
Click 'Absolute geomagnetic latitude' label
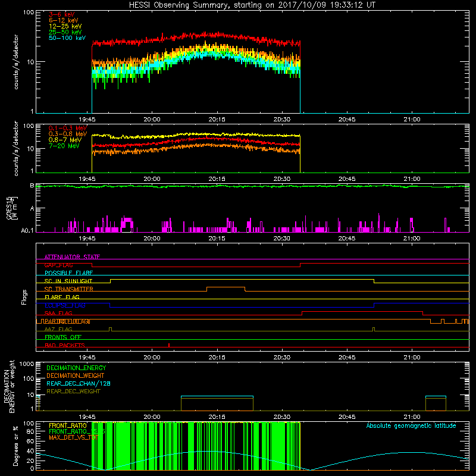(411, 425)
